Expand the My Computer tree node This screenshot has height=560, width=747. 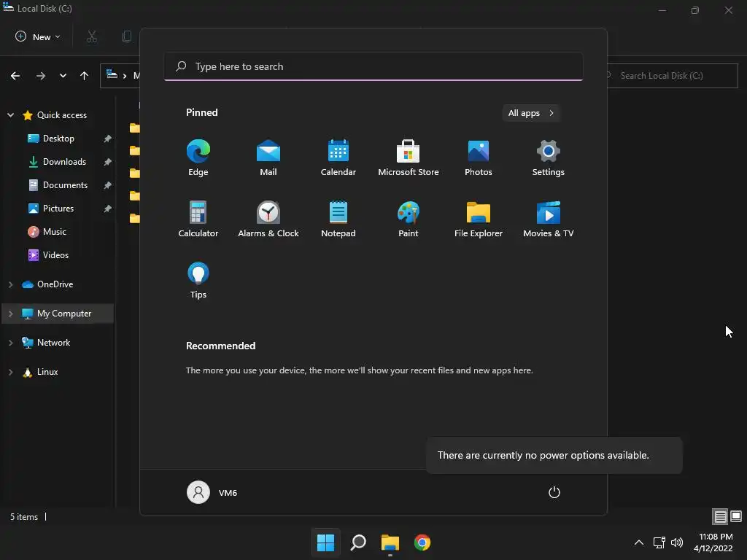coord(10,314)
